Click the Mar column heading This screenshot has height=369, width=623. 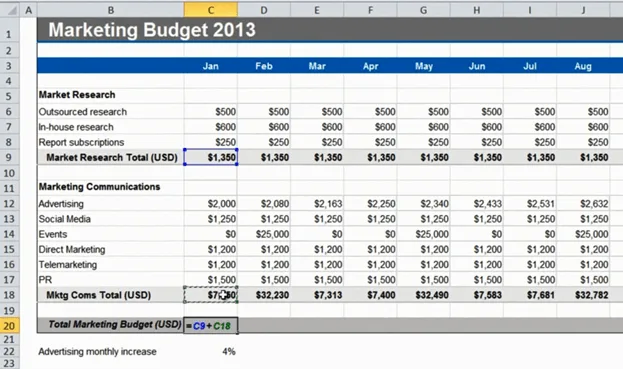click(317, 66)
